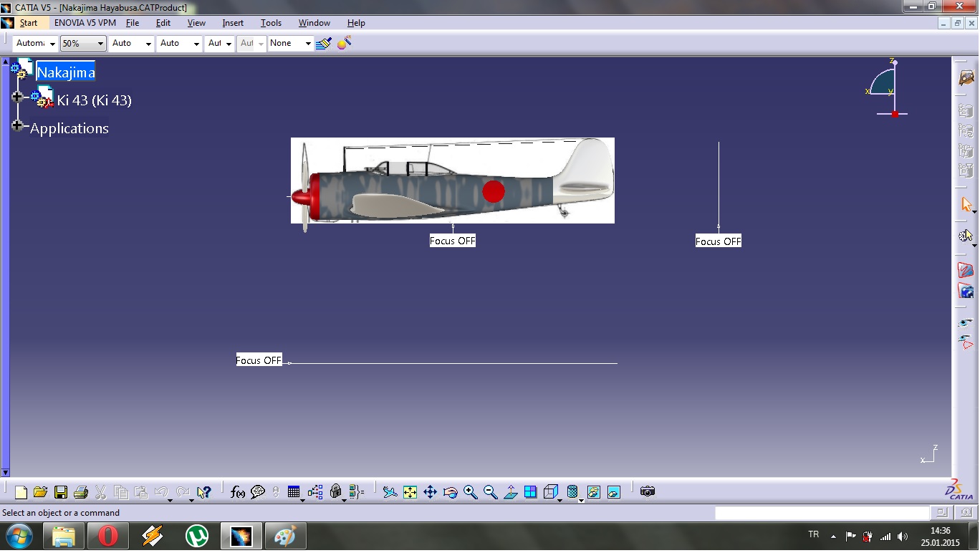Select the Applications tree item
Screen dimensions: 980x553
69,128
